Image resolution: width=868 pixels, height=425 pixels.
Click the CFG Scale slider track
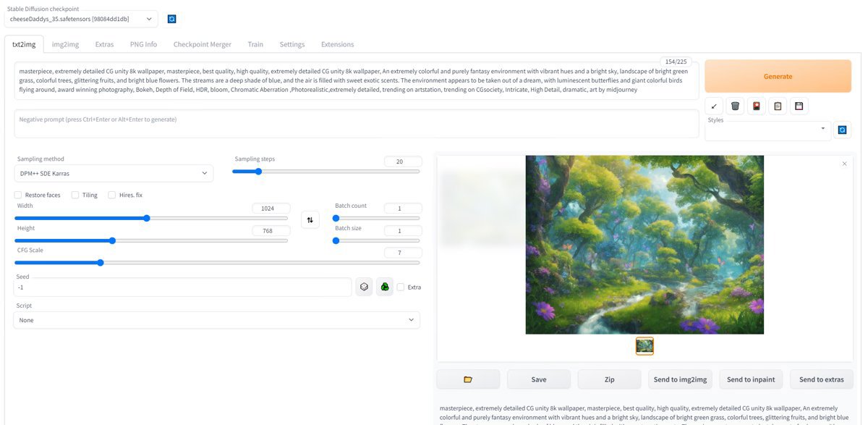(x=217, y=263)
